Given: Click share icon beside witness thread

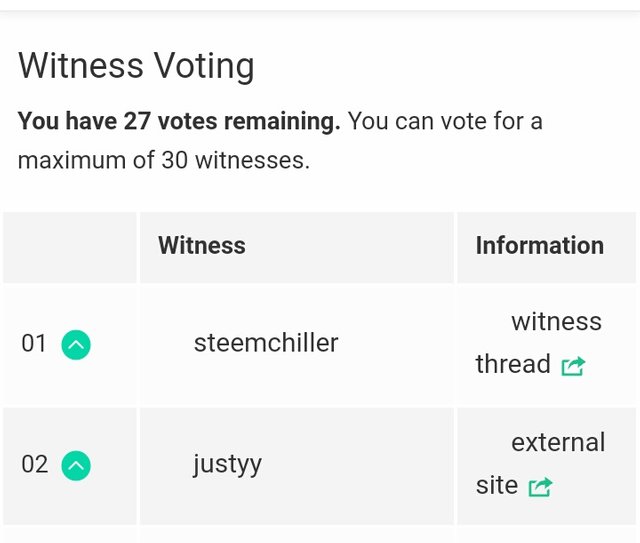Looking at the screenshot, I should (572, 366).
